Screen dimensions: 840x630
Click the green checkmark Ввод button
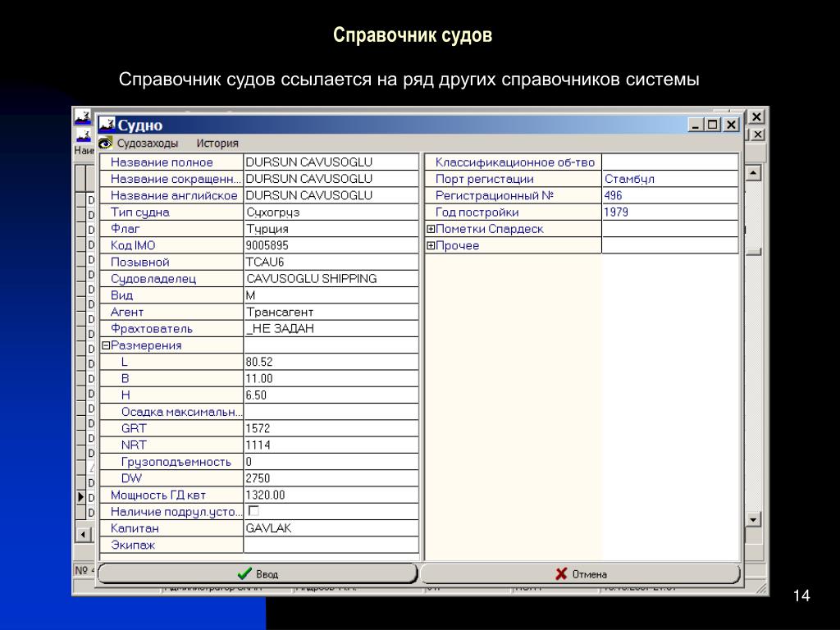coord(258,573)
